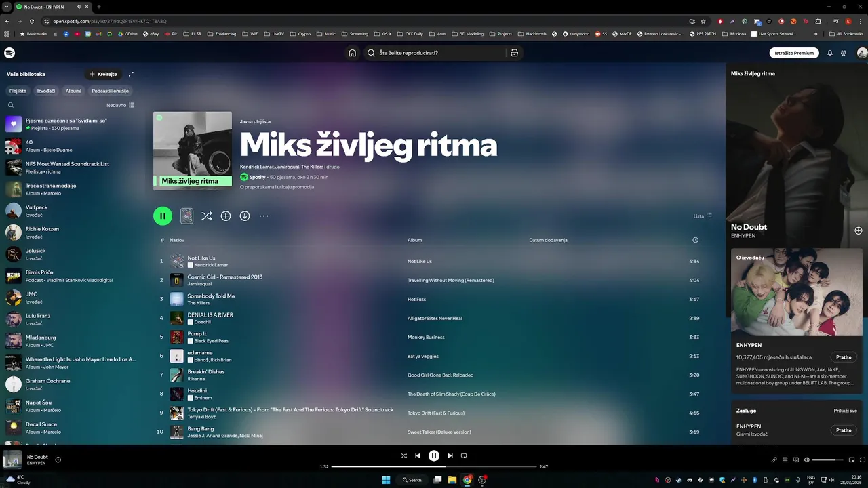Mute the tab with speaker icon in Chrome tab
The width and height of the screenshot is (868, 488).
[79, 7]
